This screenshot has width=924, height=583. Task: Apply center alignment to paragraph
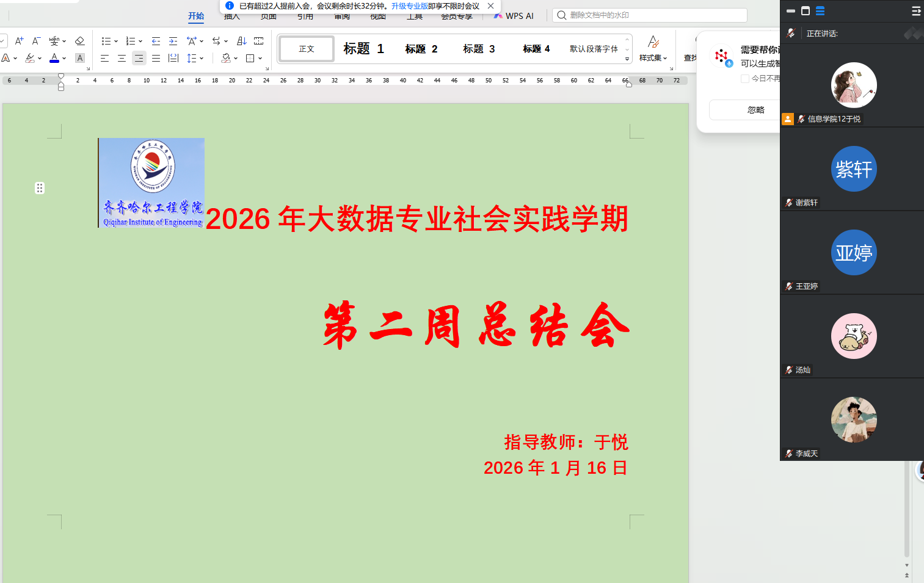coord(122,58)
